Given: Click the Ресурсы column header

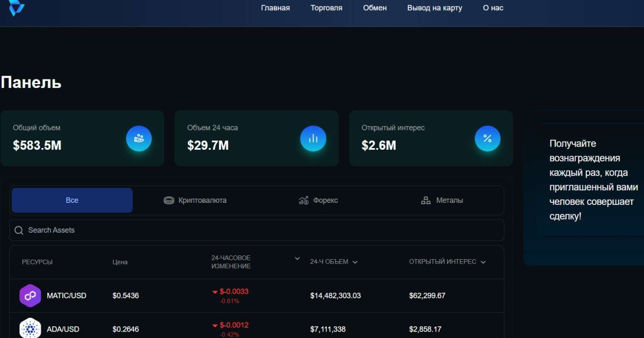Looking at the screenshot, I should point(37,262).
